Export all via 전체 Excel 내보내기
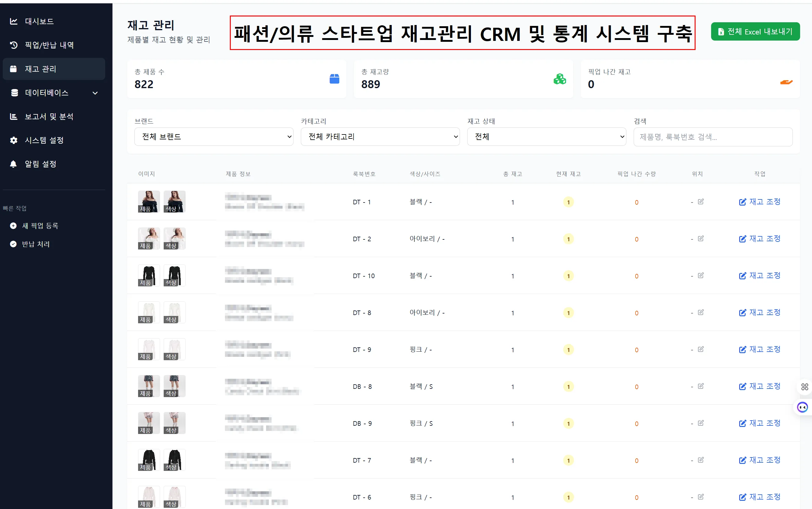812x509 pixels. tap(755, 32)
